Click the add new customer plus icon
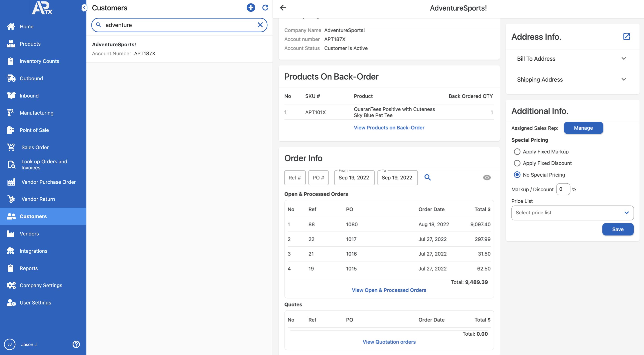This screenshot has width=644, height=355. click(x=251, y=8)
